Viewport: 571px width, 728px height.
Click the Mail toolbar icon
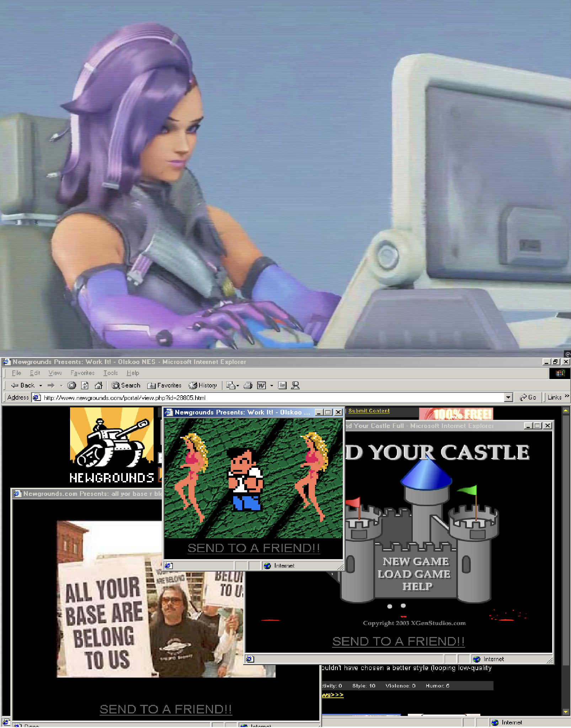(231, 385)
